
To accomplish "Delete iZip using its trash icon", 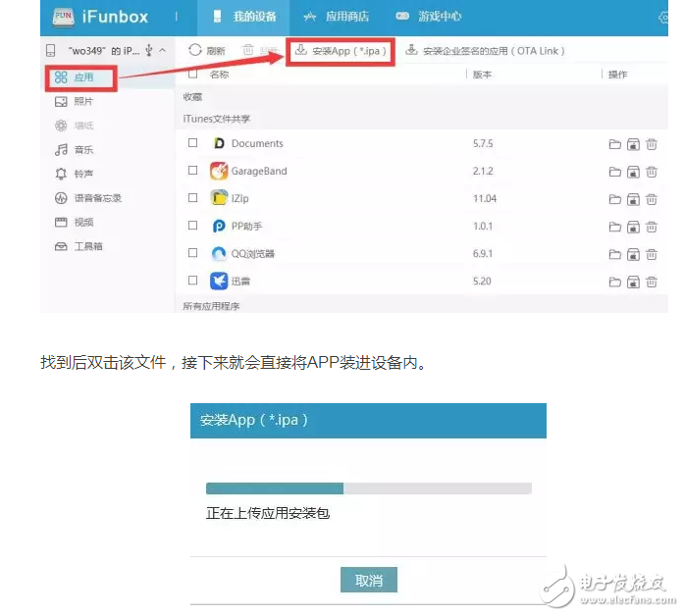I will point(652,199).
